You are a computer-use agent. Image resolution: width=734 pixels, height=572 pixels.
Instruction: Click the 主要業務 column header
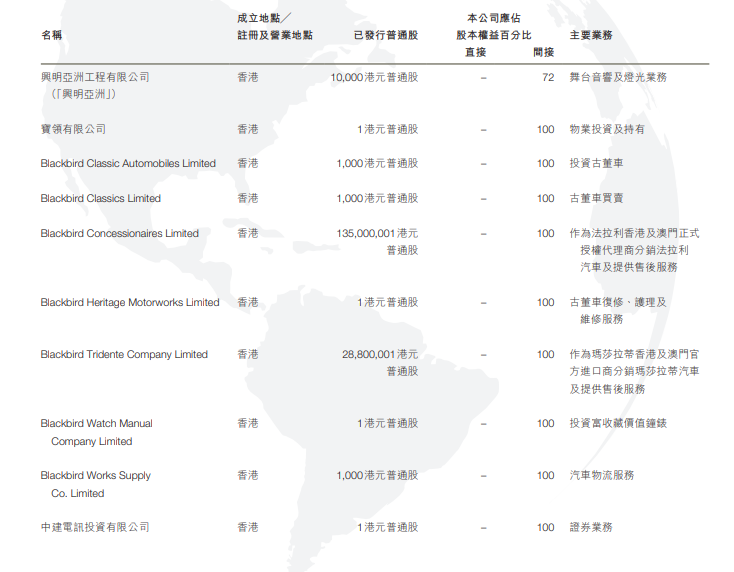coord(590,35)
